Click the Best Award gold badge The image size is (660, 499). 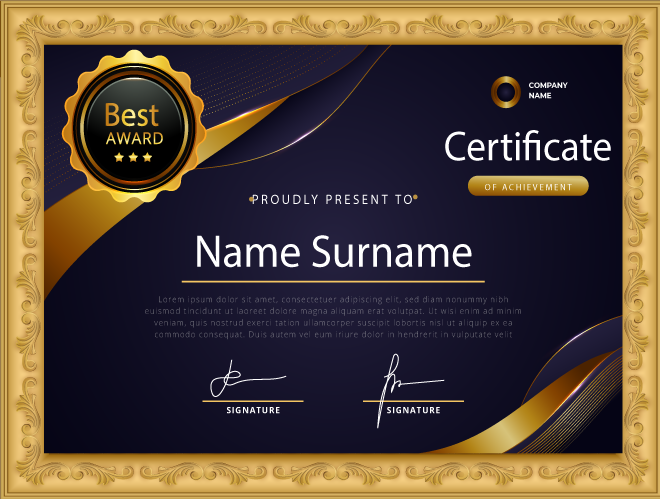(x=133, y=127)
